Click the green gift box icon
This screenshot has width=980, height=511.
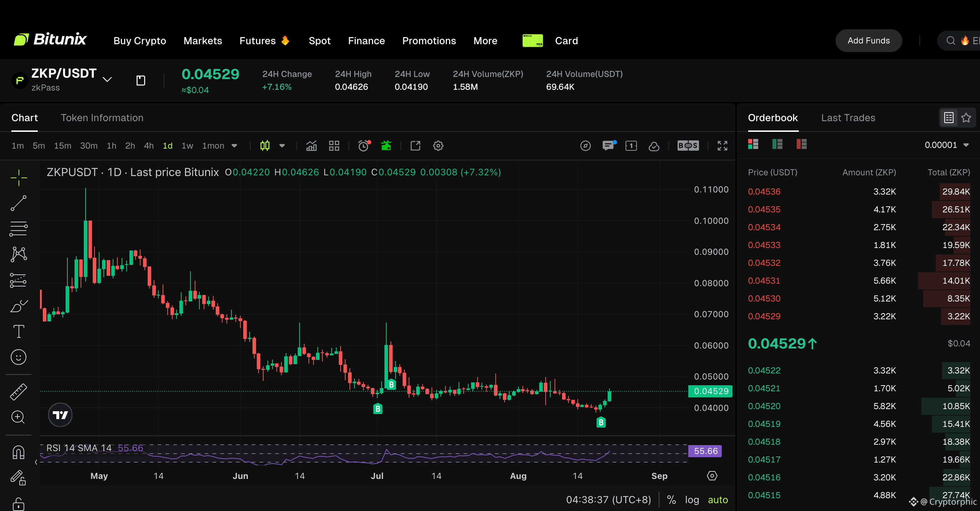coord(386,146)
